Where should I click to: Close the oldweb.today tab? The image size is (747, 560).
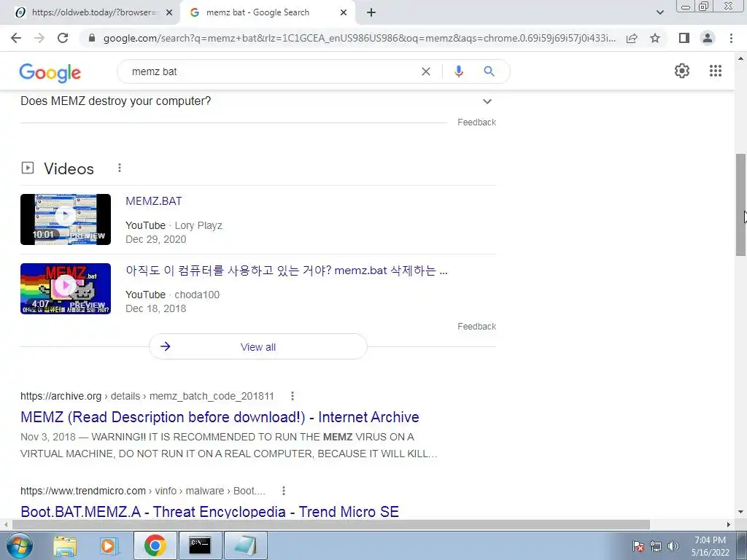pos(169,13)
